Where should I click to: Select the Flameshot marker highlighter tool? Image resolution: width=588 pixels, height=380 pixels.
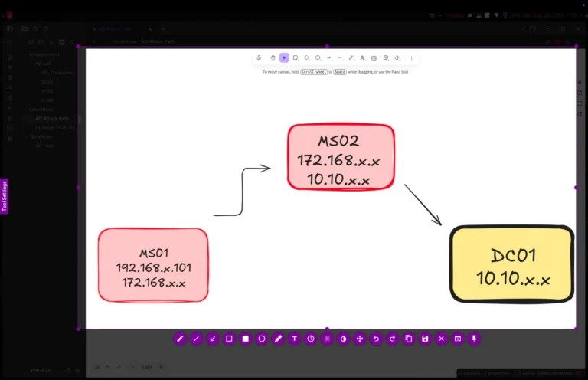tap(278, 339)
